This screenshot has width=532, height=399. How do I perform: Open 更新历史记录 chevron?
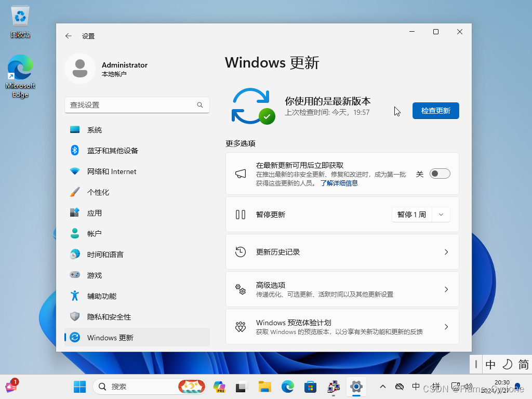[x=446, y=252]
